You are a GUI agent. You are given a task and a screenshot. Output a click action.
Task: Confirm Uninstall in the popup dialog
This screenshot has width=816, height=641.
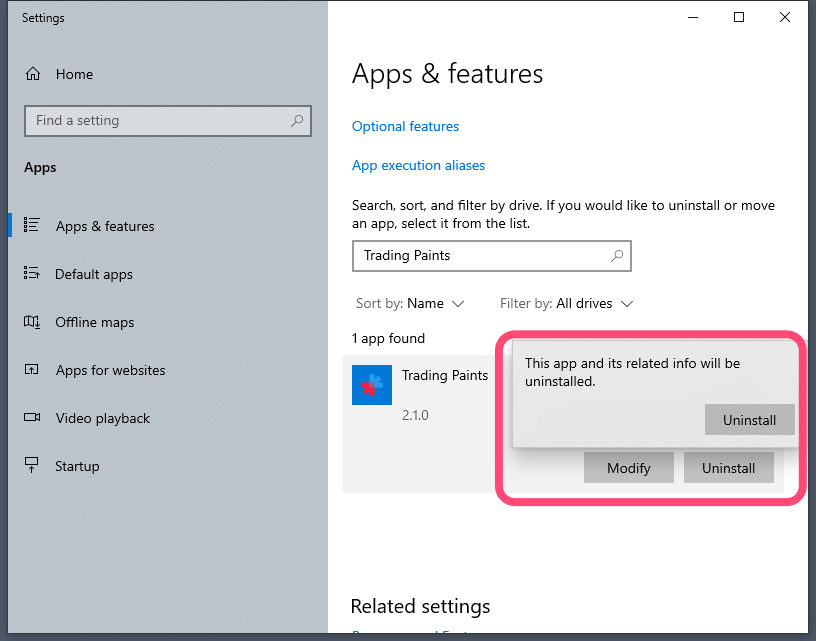tap(749, 420)
